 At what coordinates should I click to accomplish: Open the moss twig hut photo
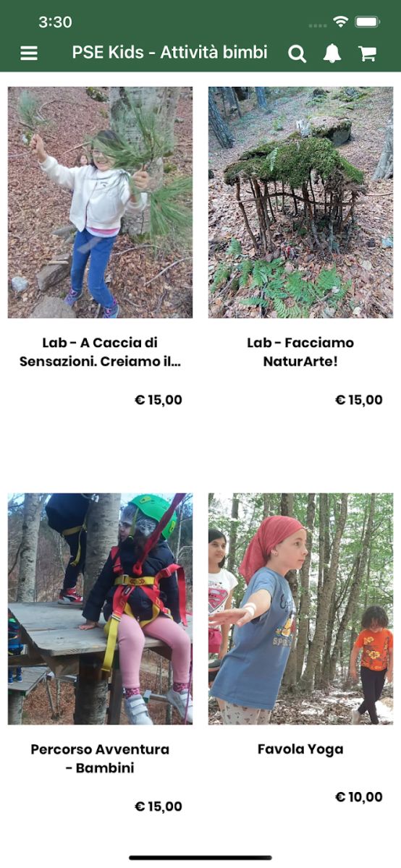[x=300, y=203]
